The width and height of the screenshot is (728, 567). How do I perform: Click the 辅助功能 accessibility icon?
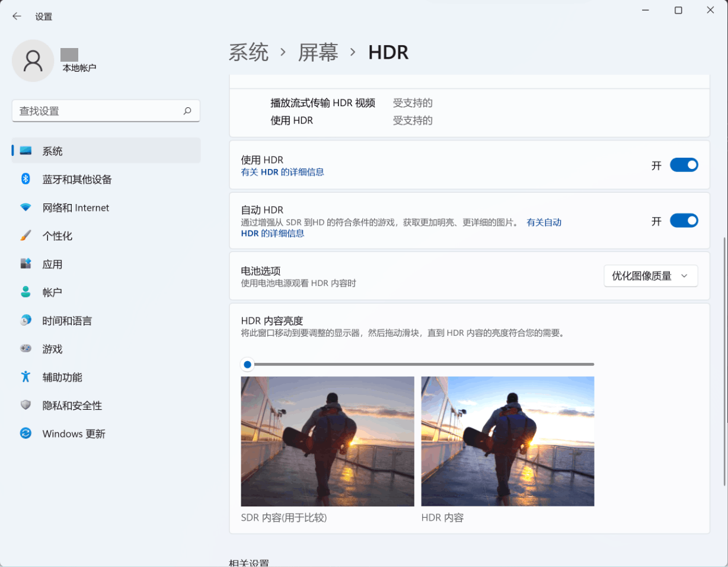25,377
